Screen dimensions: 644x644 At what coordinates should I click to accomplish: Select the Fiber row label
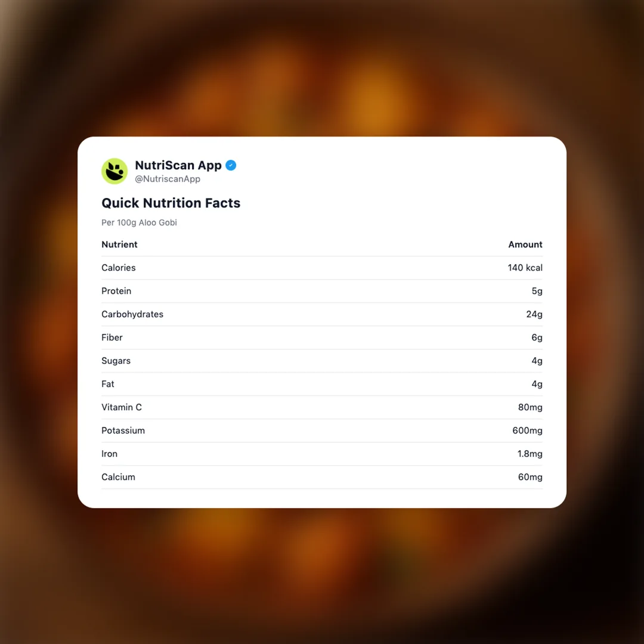pyautogui.click(x=112, y=338)
